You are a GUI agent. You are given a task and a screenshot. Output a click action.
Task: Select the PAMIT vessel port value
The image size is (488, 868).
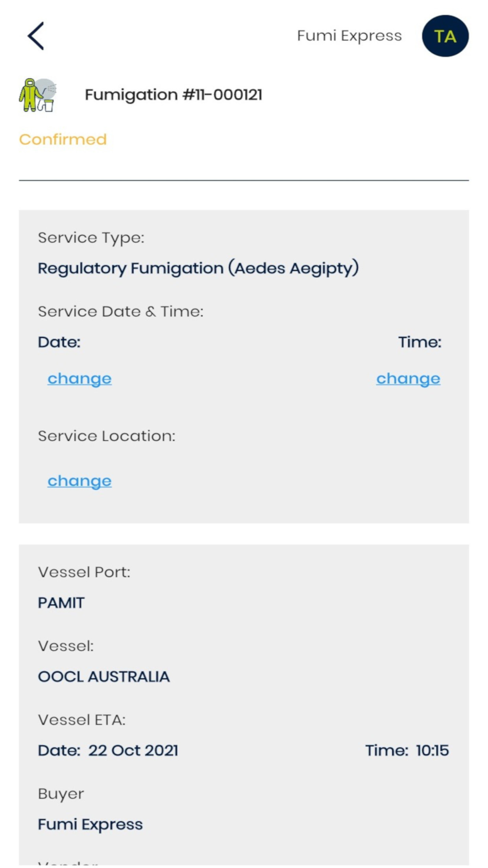tap(61, 603)
